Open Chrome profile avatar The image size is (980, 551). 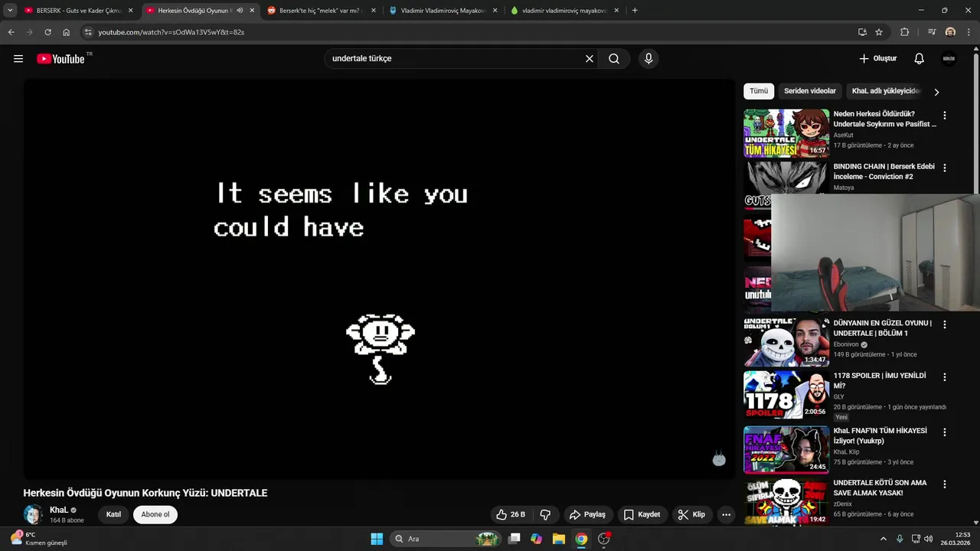[x=950, y=32]
